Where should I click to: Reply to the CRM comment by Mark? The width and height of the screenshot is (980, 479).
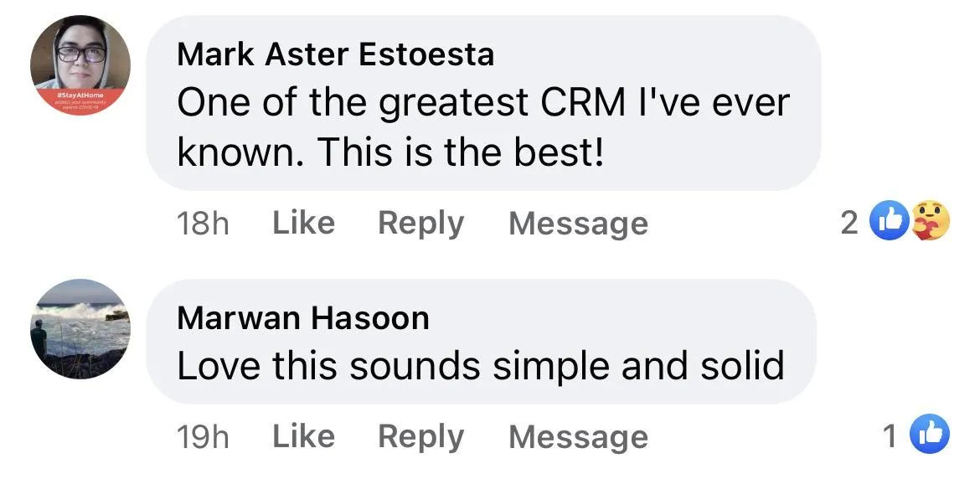point(421,224)
